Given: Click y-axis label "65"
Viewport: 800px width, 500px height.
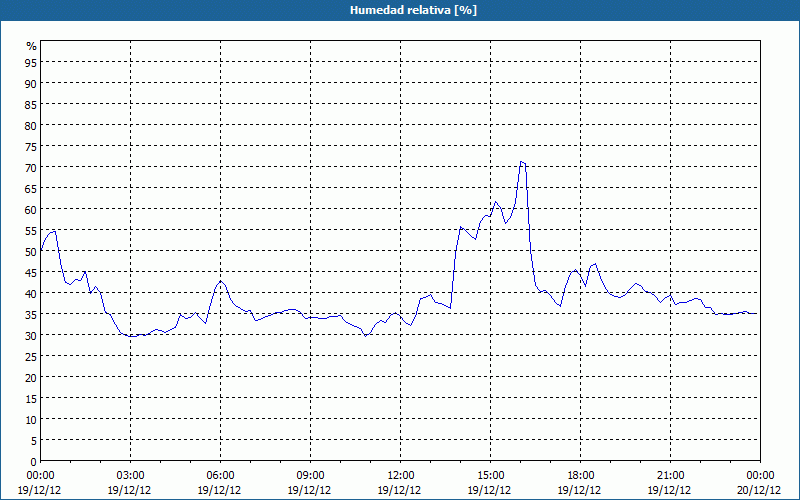Looking at the screenshot, I should pyautogui.click(x=31, y=188).
